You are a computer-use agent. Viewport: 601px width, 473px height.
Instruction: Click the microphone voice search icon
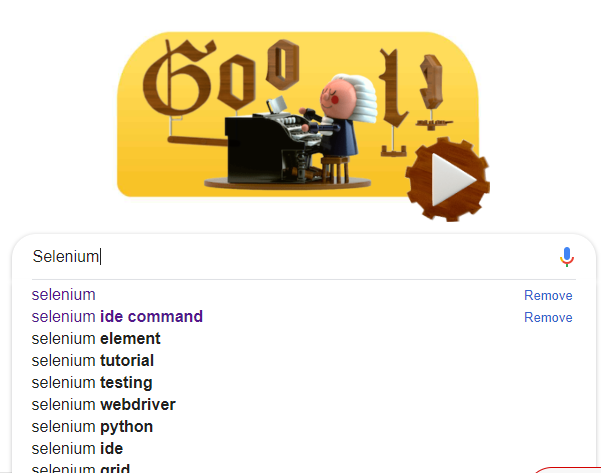[567, 257]
